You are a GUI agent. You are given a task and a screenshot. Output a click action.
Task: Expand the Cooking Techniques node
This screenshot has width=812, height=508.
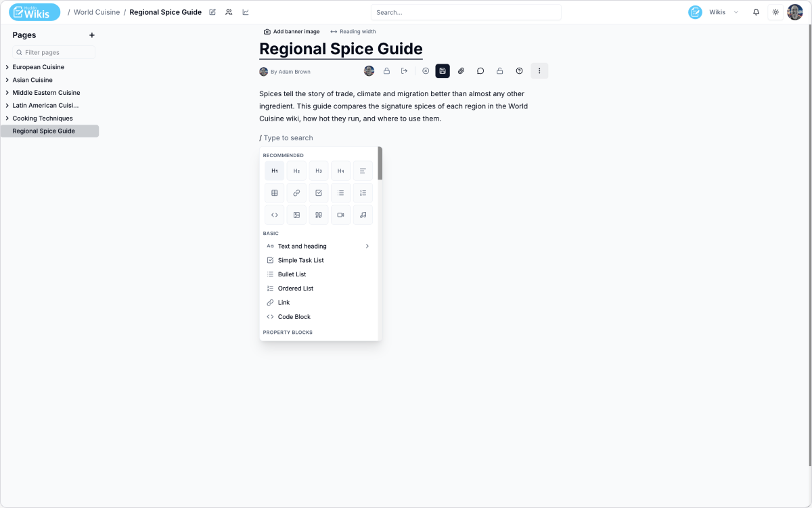7,119
